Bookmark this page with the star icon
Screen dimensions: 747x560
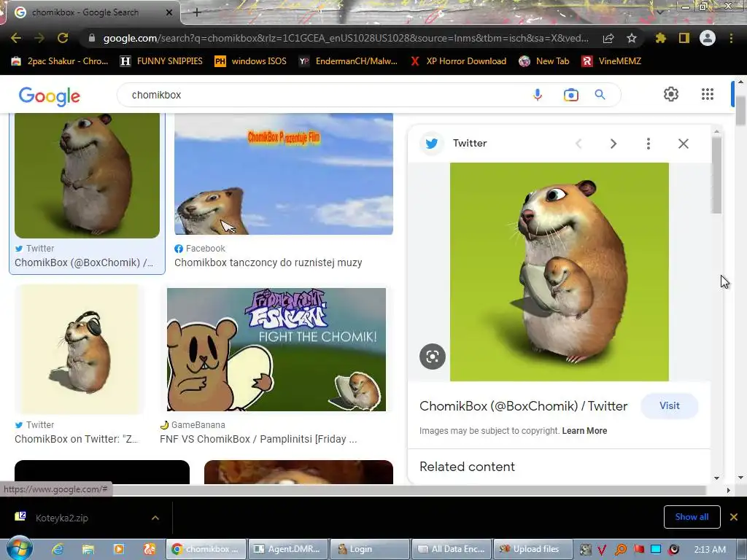(x=631, y=38)
